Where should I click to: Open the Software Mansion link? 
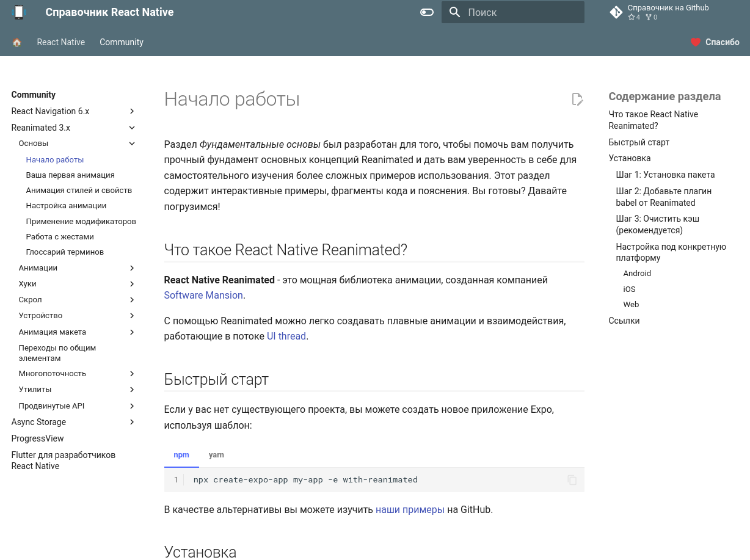203,295
